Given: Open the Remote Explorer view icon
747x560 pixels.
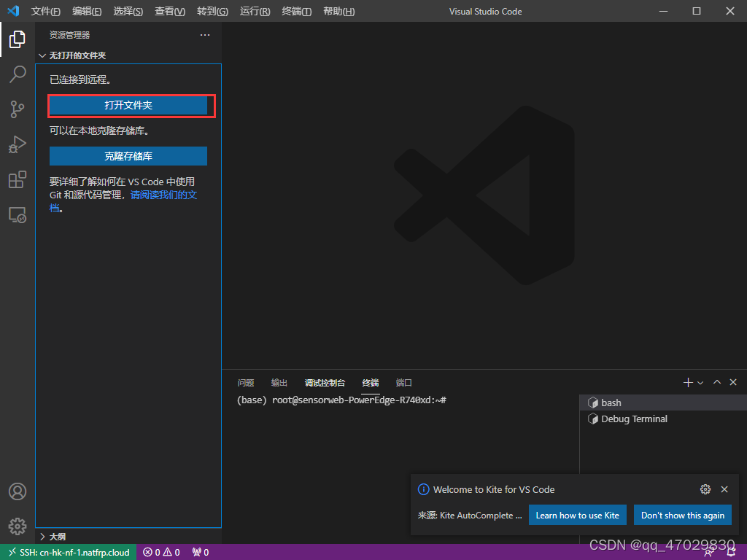Looking at the screenshot, I should pos(18,215).
